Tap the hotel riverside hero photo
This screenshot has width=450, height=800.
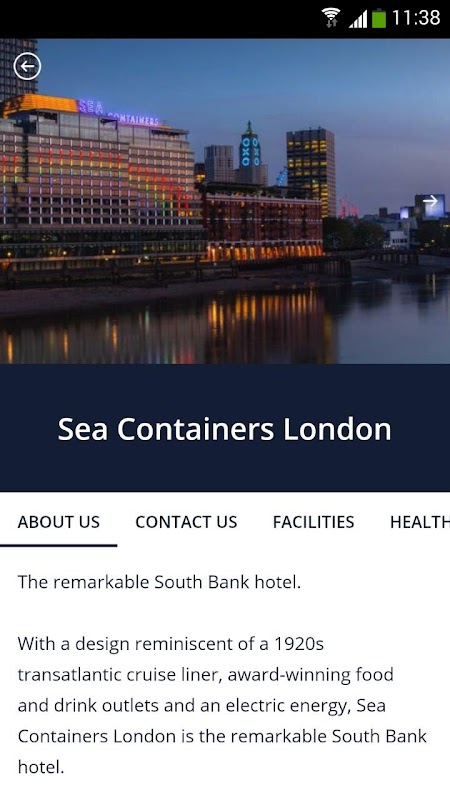(225, 201)
